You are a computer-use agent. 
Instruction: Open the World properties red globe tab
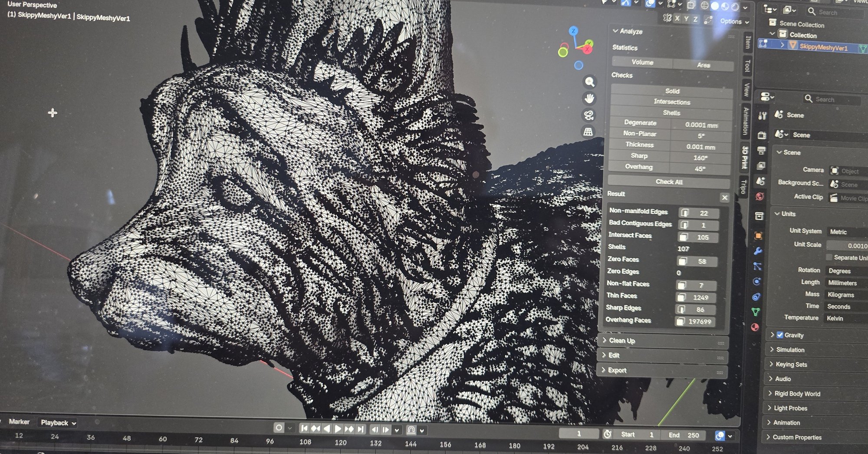759,196
